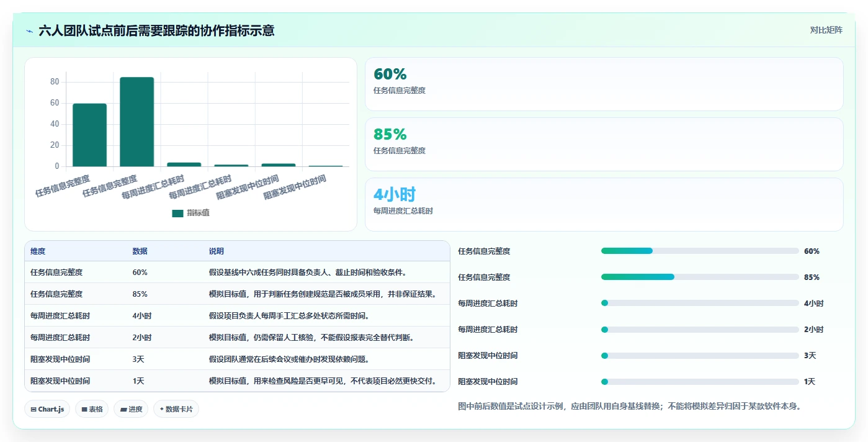The height and width of the screenshot is (442, 868).
Task: Click the y-axis tick label 20
Action: [55, 145]
